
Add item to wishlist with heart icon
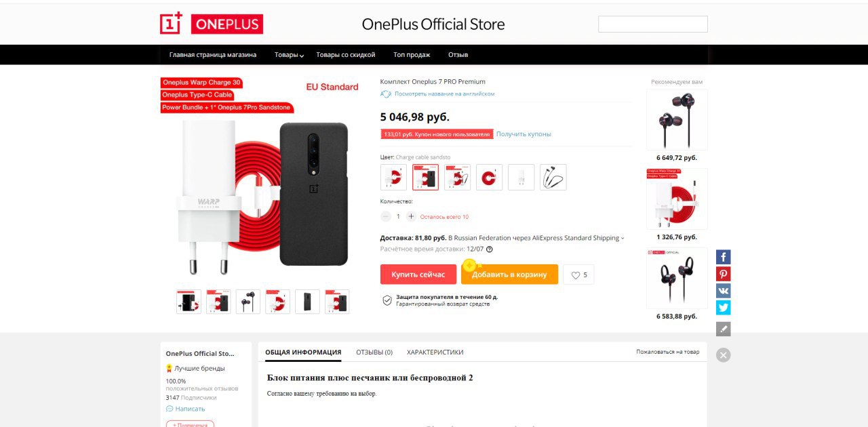tap(578, 274)
